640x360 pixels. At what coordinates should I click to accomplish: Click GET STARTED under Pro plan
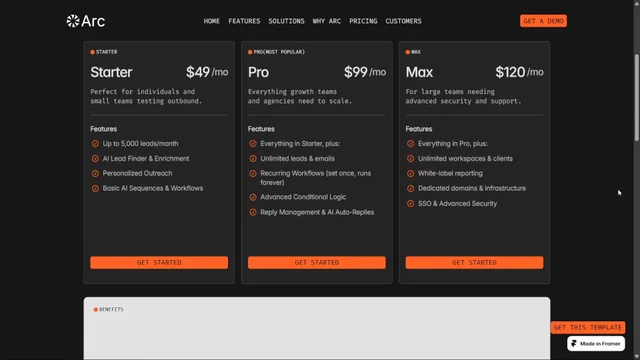tap(317, 262)
